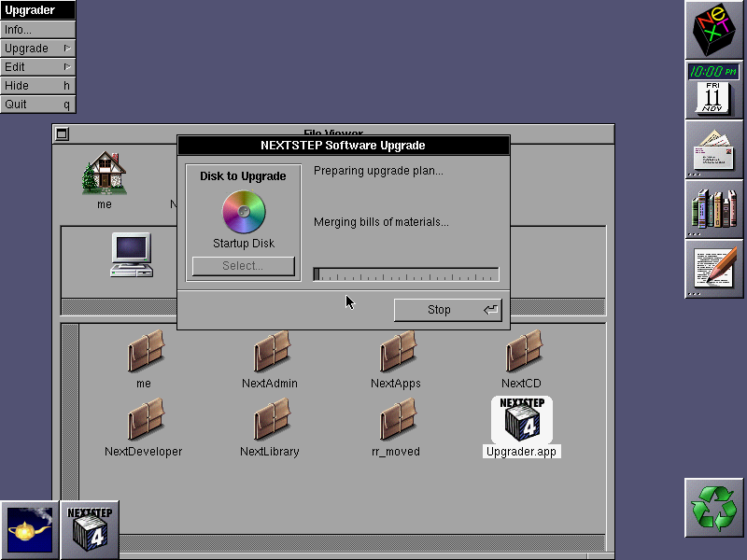Open the Librarian books dock icon
This screenshot has height=560, width=747.
coord(714,208)
